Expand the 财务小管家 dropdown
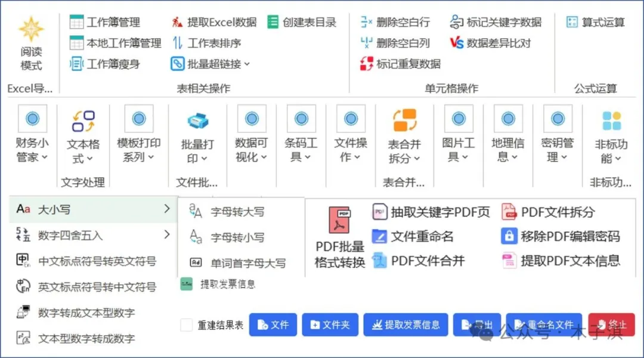Viewport: 644px width, 358px height. point(32,150)
